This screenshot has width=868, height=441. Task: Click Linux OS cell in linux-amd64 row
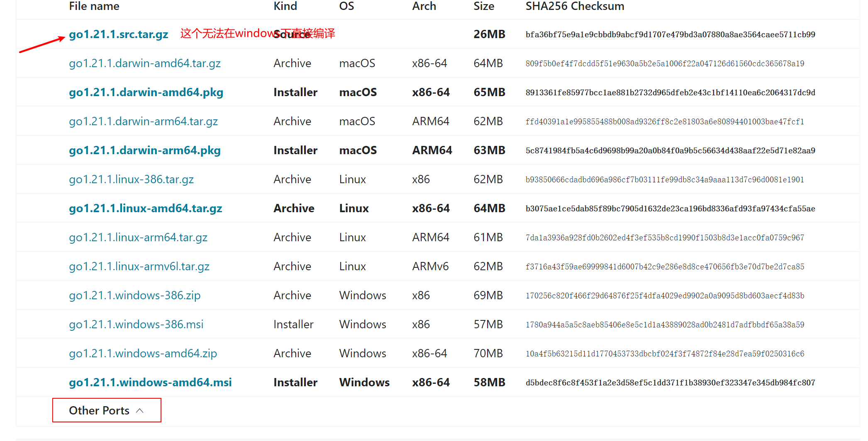(354, 208)
